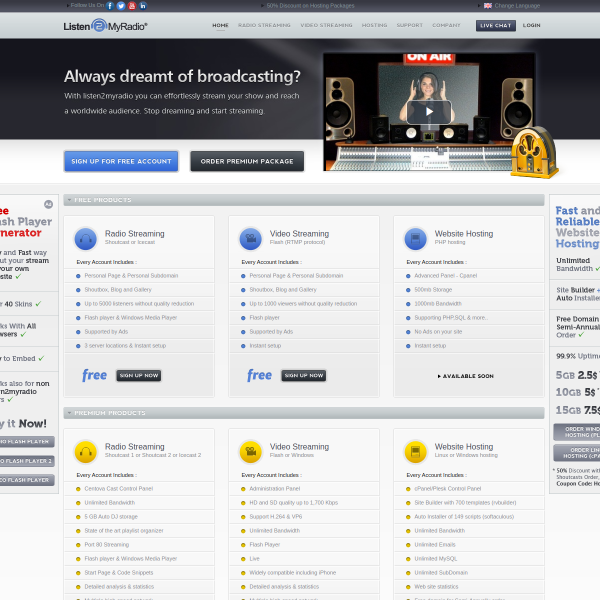Click the free Website Hosting card title
Screen dimensions: 600x600
[464, 233]
